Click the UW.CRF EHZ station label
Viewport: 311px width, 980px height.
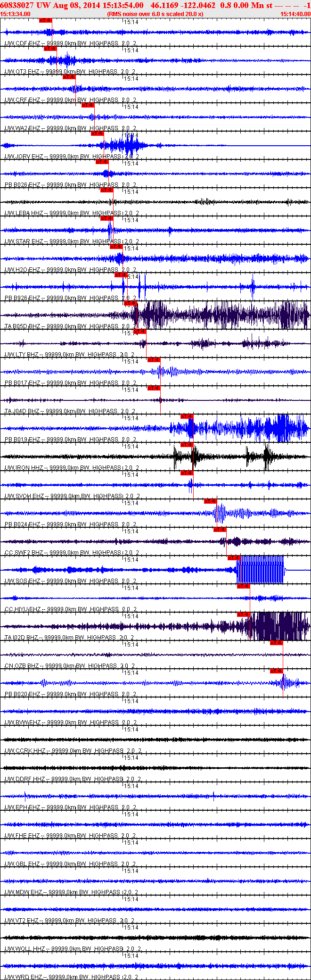[23, 100]
